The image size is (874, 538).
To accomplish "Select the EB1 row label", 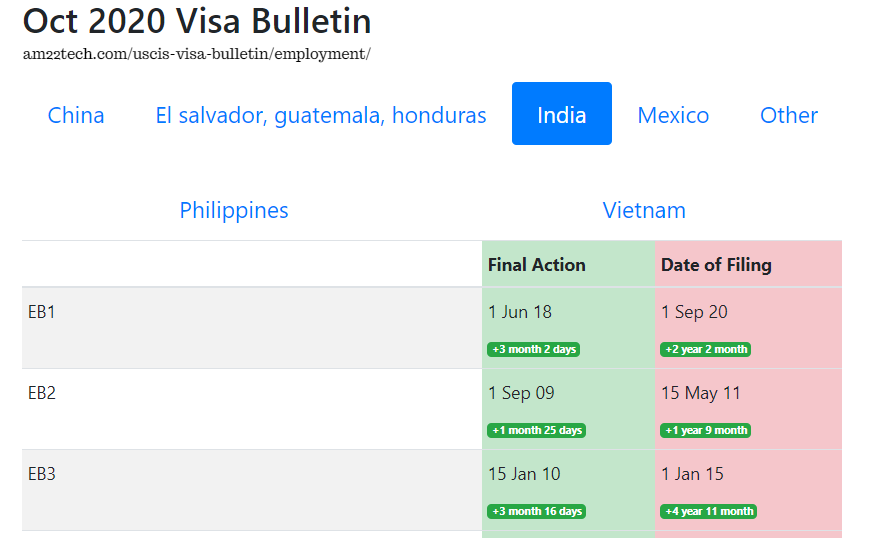I will (42, 312).
